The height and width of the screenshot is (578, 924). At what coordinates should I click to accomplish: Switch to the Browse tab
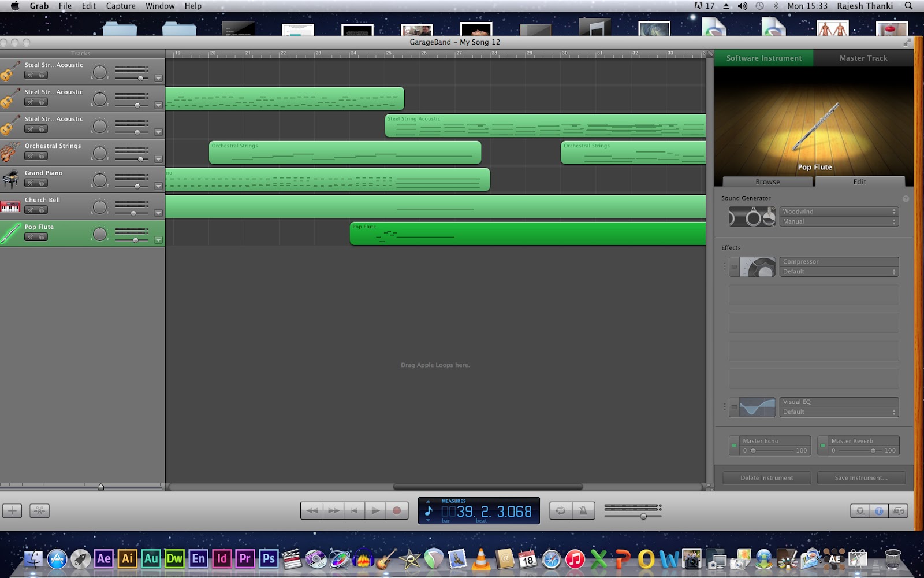pos(767,181)
